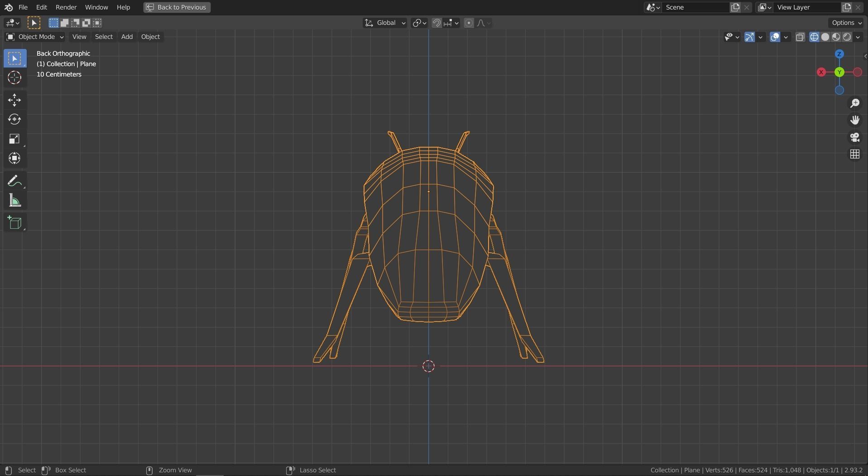Activate the Cursor tool
The width and height of the screenshot is (868, 476).
point(15,78)
